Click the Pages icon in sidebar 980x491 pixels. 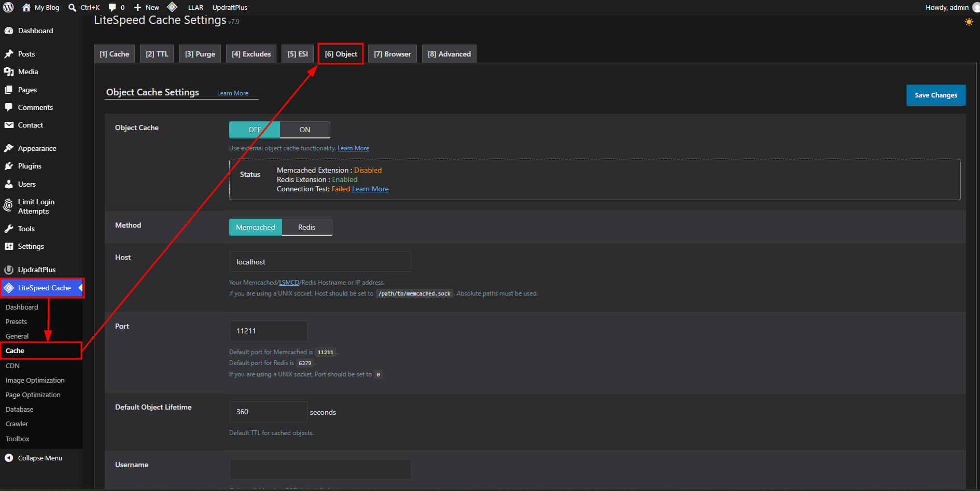coord(9,90)
